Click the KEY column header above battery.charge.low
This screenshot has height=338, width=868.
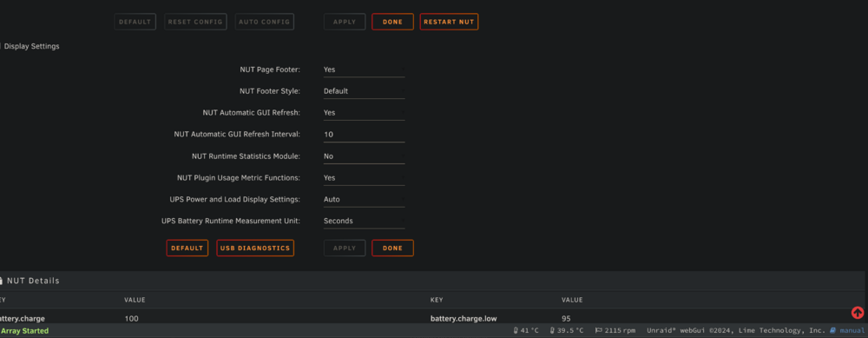437,300
